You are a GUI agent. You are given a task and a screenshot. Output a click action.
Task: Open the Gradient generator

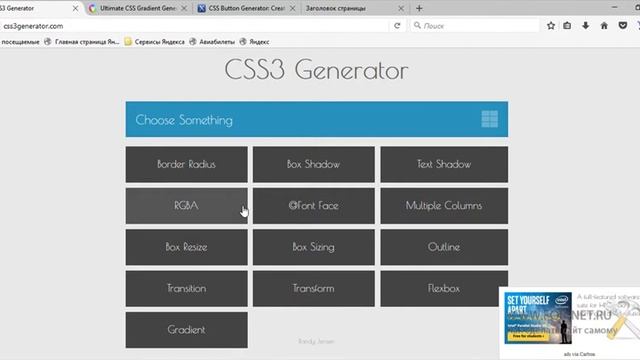pos(187,330)
